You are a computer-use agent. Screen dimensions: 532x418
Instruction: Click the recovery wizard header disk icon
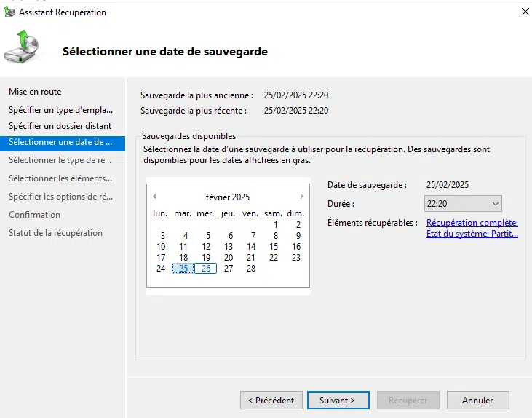[22, 48]
